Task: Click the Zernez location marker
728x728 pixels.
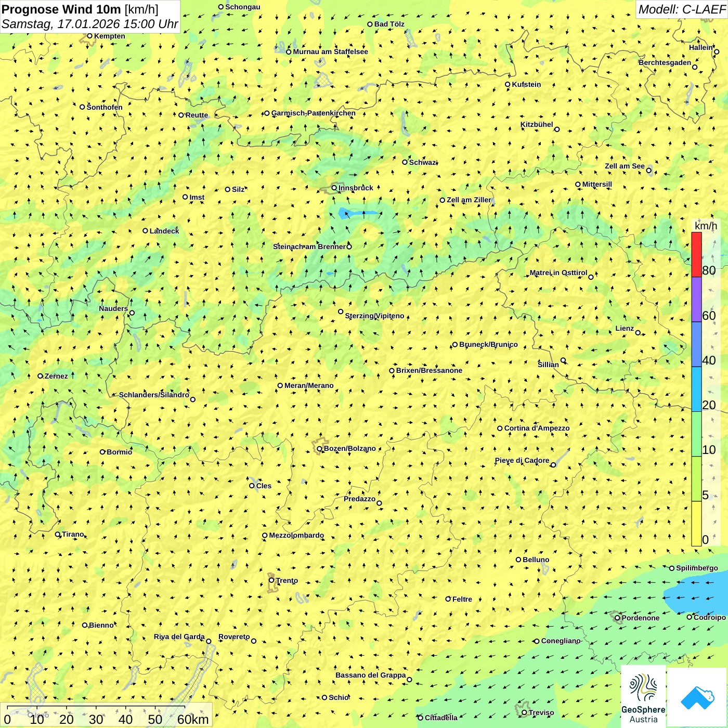Action: coord(40,376)
